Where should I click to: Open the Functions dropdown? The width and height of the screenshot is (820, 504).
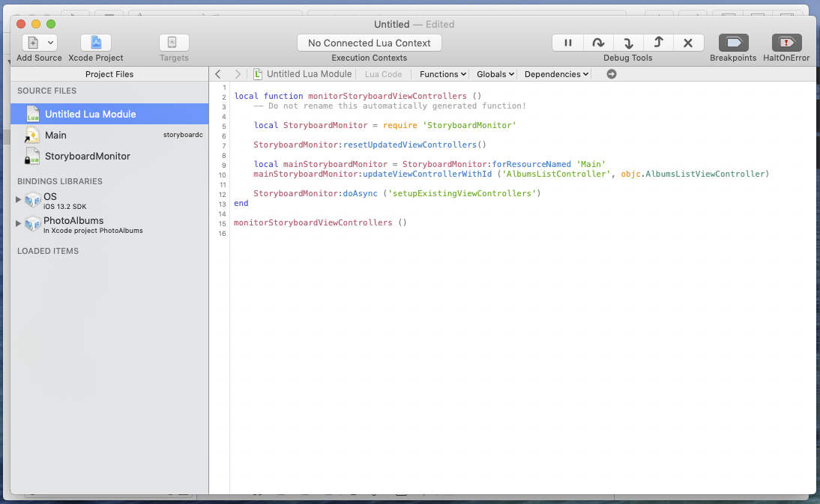(x=442, y=74)
